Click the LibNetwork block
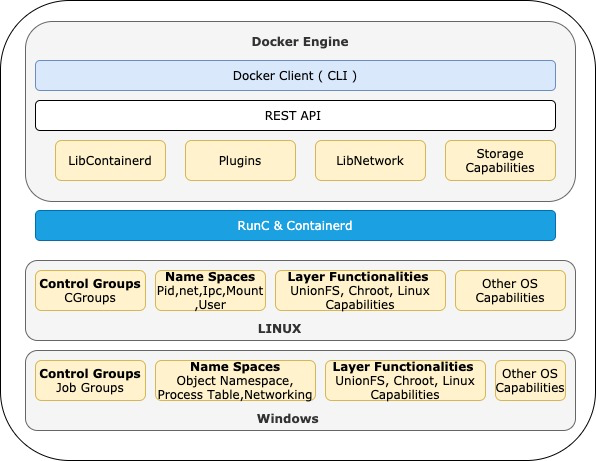Image resolution: width=596 pixels, height=461 pixels. click(370, 160)
